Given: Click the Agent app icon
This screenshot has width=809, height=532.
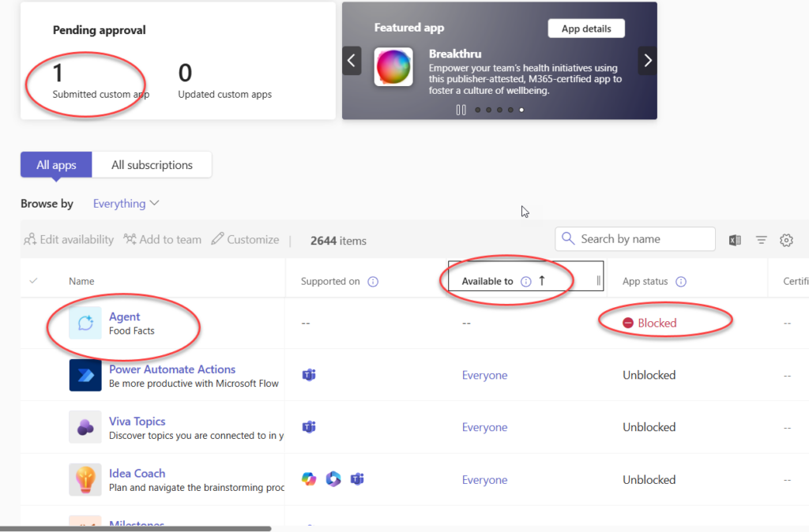Looking at the screenshot, I should coord(85,323).
